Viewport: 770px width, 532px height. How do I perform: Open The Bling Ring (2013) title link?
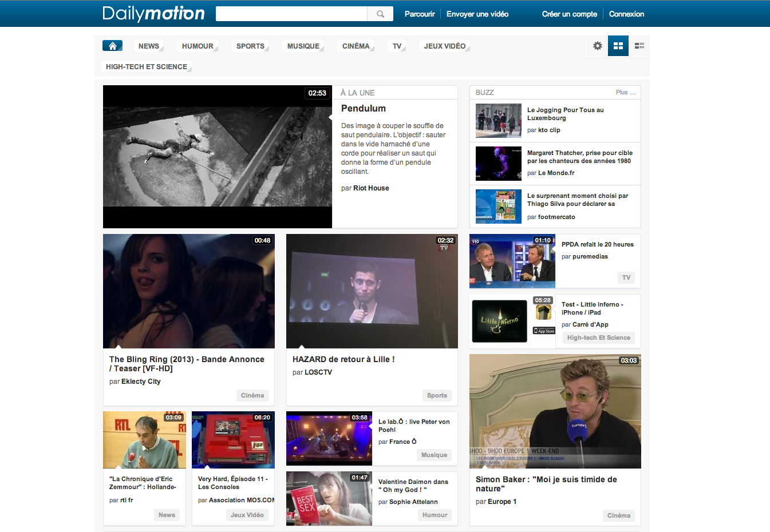coord(187,364)
